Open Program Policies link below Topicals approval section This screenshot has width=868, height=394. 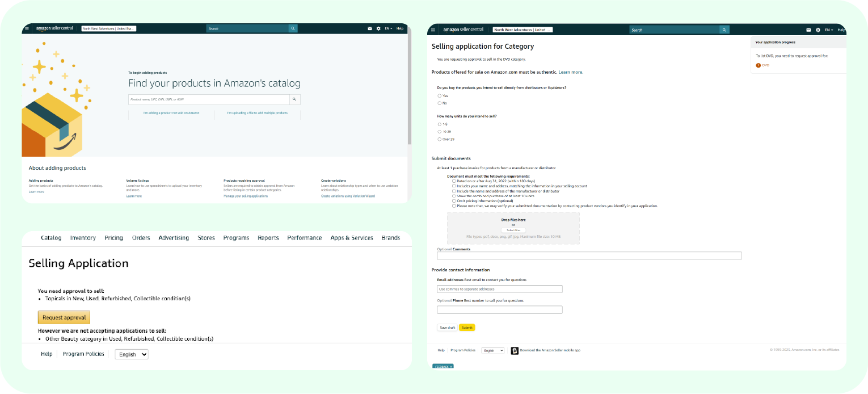83,354
